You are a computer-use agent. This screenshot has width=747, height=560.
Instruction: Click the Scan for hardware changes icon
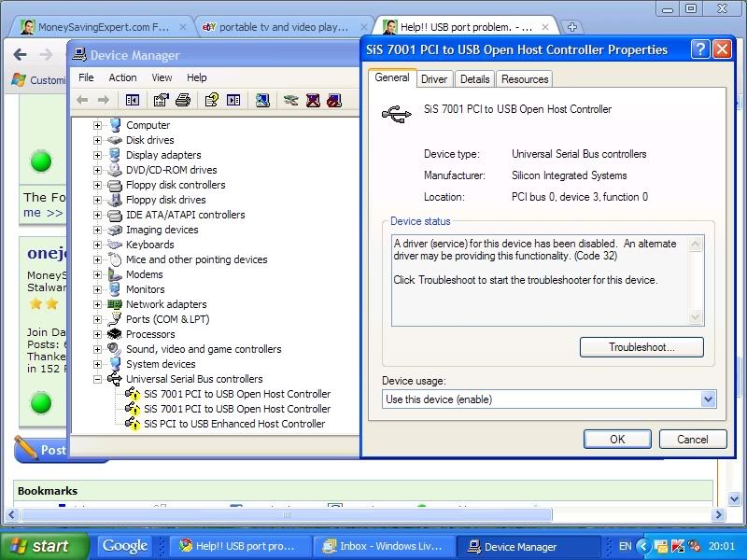click(262, 100)
